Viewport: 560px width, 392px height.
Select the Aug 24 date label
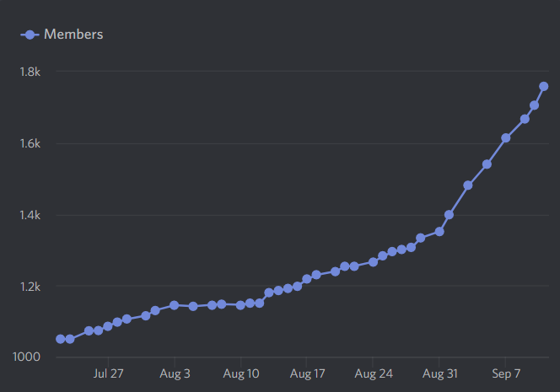coord(374,373)
